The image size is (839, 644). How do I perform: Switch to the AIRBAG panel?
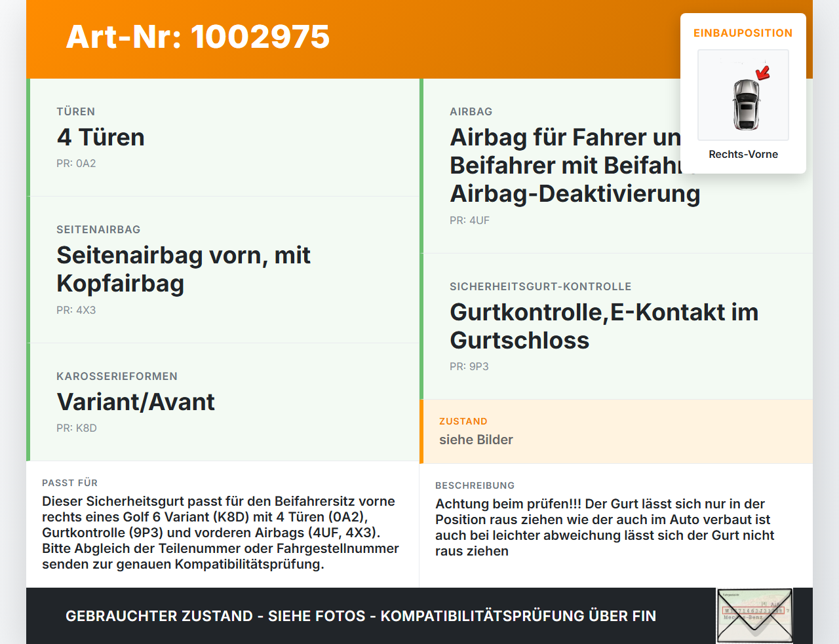471,111
